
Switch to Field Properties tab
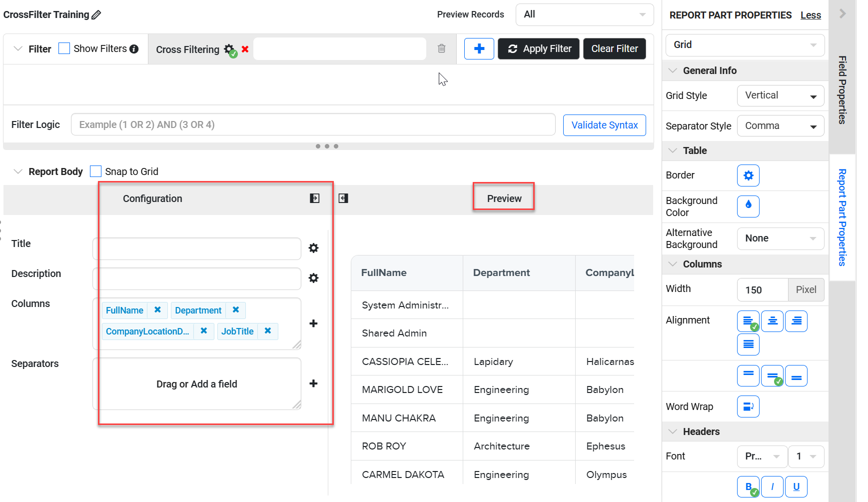(842, 90)
